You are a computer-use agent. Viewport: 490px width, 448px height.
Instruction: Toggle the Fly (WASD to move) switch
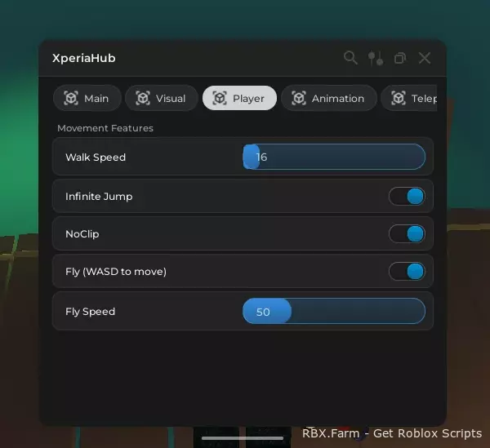(x=407, y=271)
